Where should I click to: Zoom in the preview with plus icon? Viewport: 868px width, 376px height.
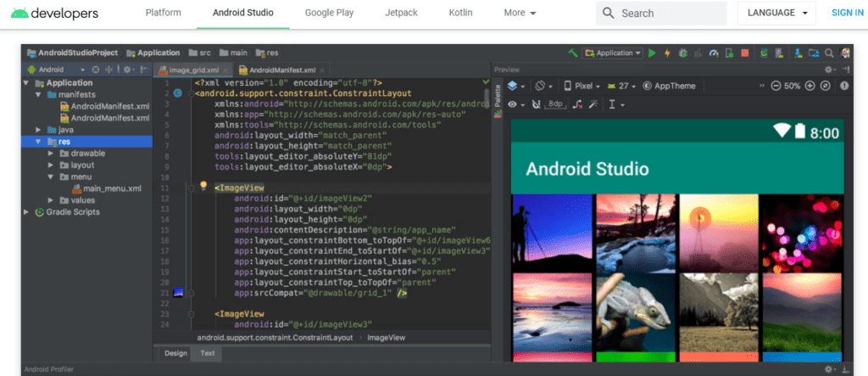tap(810, 86)
